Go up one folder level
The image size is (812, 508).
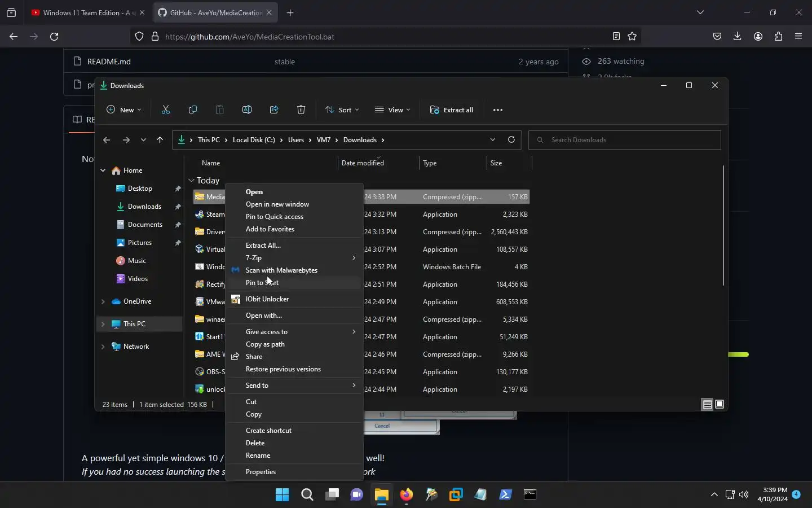(160, 140)
